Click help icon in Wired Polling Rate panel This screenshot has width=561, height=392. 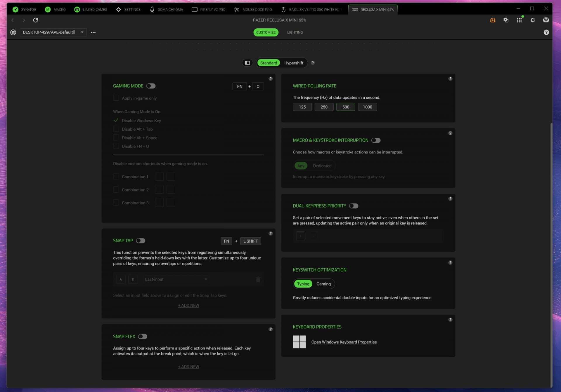click(450, 79)
